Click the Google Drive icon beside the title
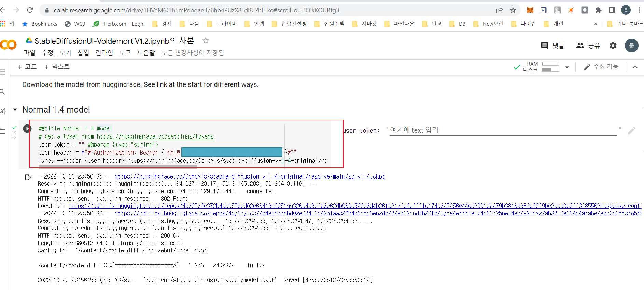 pos(29,40)
